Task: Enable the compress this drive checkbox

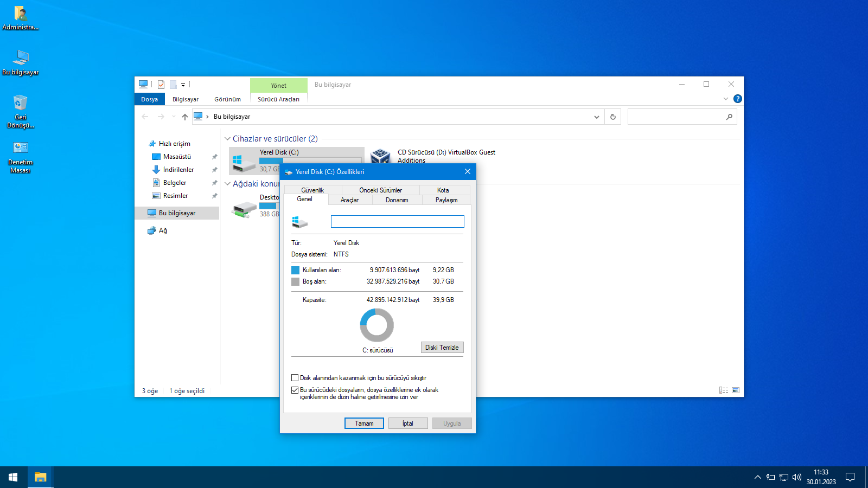Action: point(295,378)
